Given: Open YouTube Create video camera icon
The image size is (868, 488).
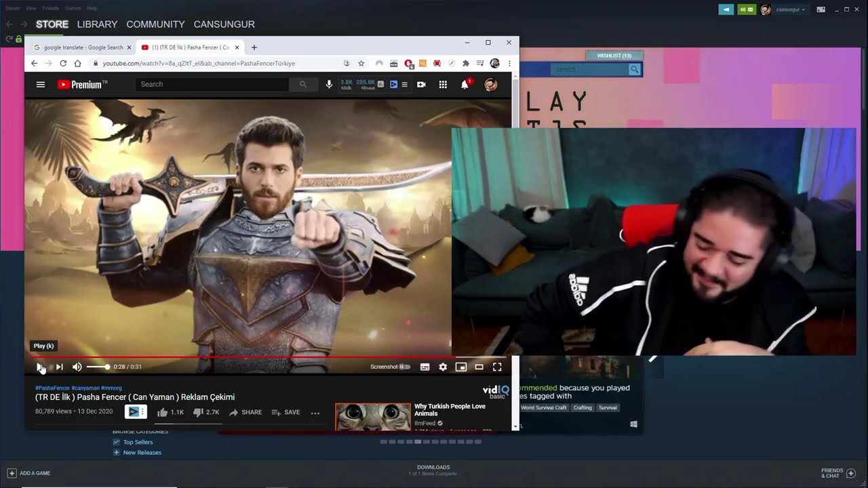Looking at the screenshot, I should (421, 84).
